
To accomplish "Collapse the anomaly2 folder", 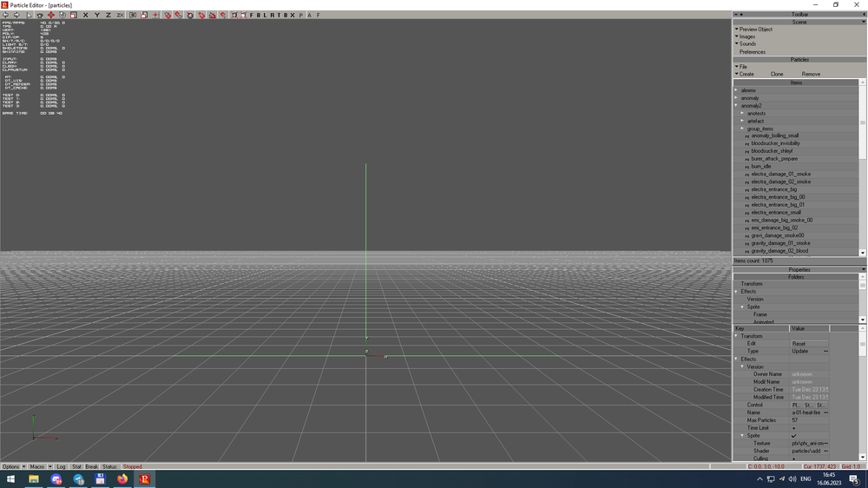I will point(736,106).
